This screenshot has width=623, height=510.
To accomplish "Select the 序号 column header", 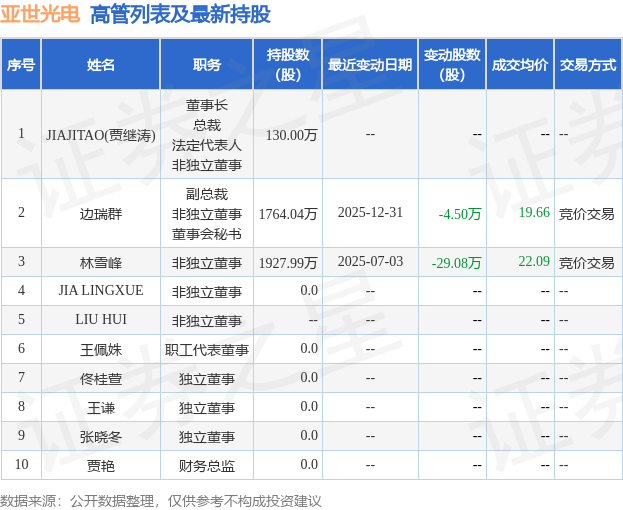I will point(21,64).
